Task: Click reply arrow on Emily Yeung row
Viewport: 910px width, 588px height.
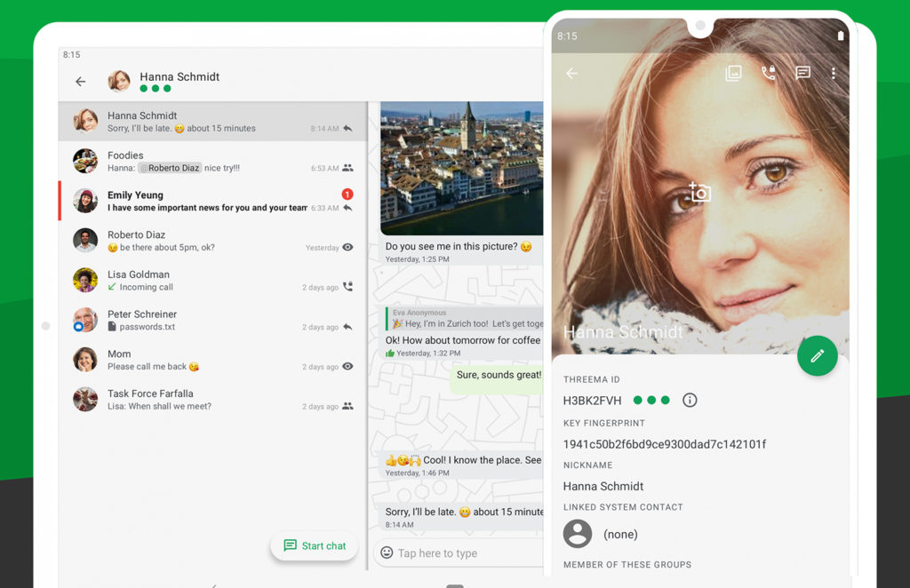Action: [x=347, y=208]
